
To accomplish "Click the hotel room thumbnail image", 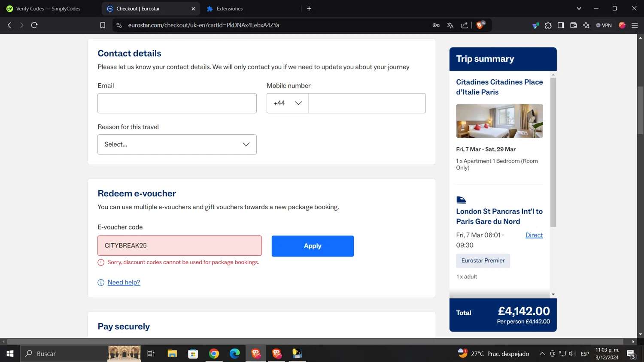I will pos(499,121).
